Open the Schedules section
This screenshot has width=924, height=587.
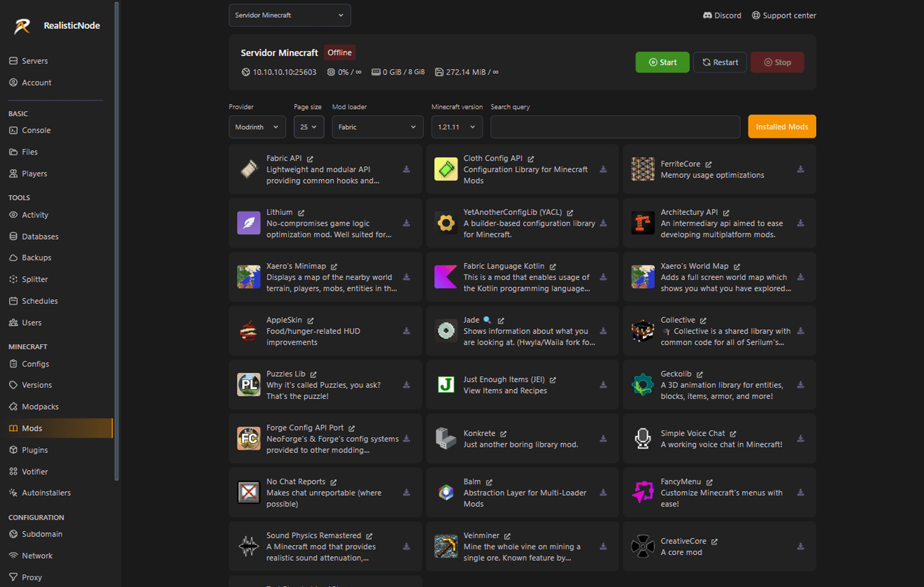pyautogui.click(x=33, y=301)
